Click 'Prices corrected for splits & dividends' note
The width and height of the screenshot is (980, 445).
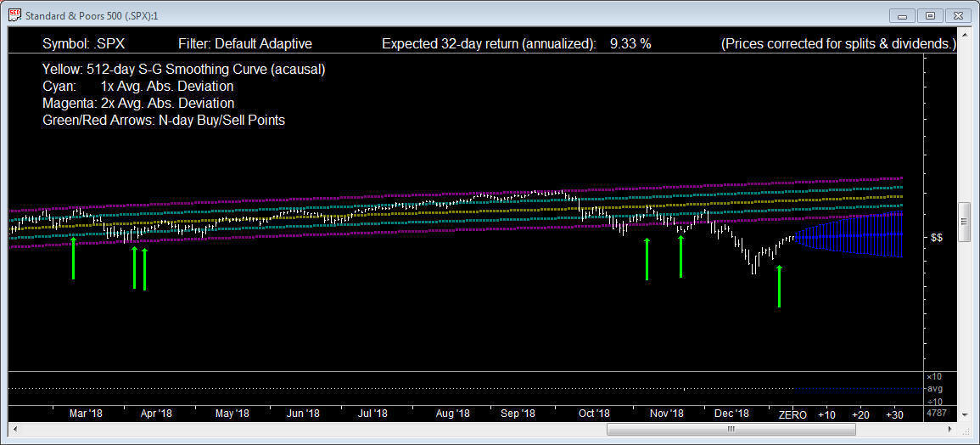839,44
